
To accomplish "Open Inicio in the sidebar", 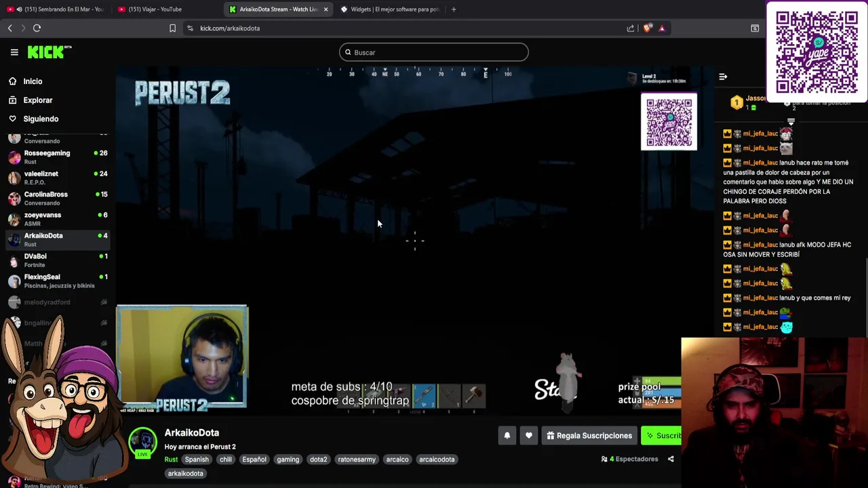I will pyautogui.click(x=33, y=81).
